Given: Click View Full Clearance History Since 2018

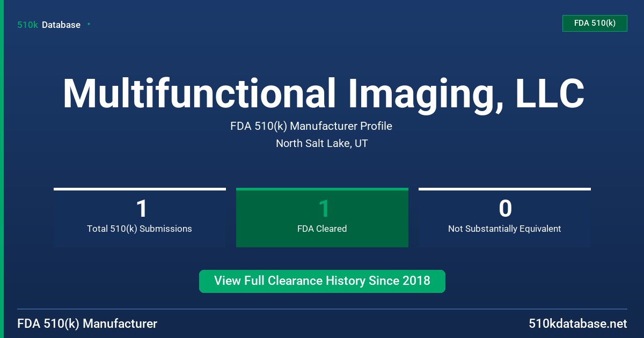Looking at the screenshot, I should pyautogui.click(x=322, y=281).
